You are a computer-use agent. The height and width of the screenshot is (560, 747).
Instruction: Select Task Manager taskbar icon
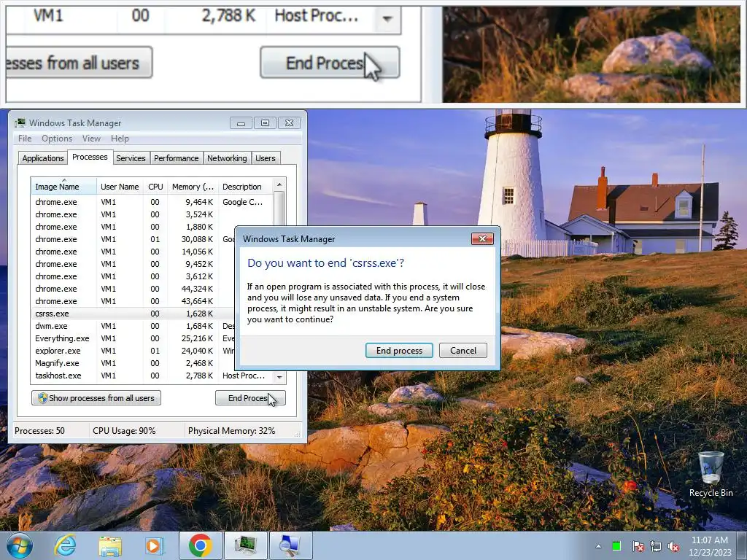click(x=245, y=545)
